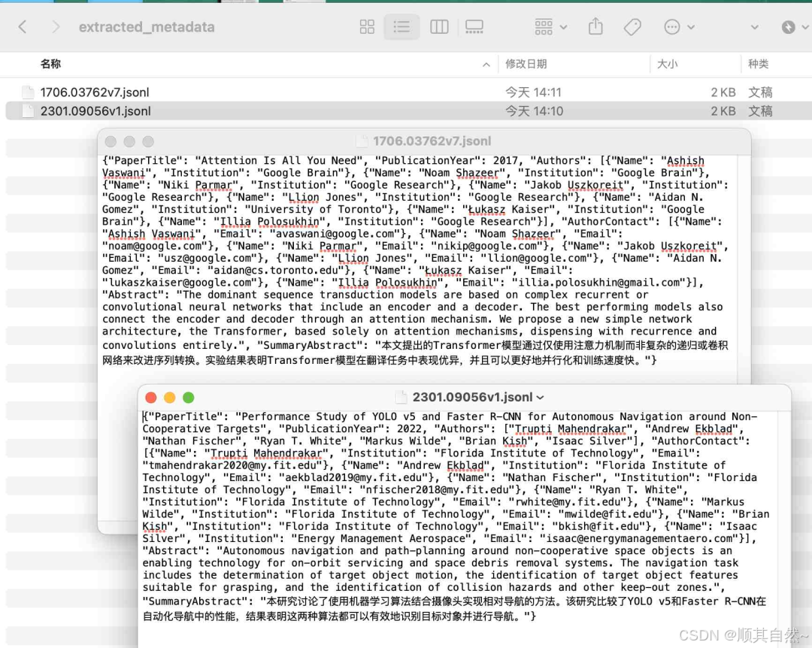This screenshot has width=812, height=648.
Task: Open title dropdown chevron of 2301.09056v1.jsonl
Action: pyautogui.click(x=540, y=398)
